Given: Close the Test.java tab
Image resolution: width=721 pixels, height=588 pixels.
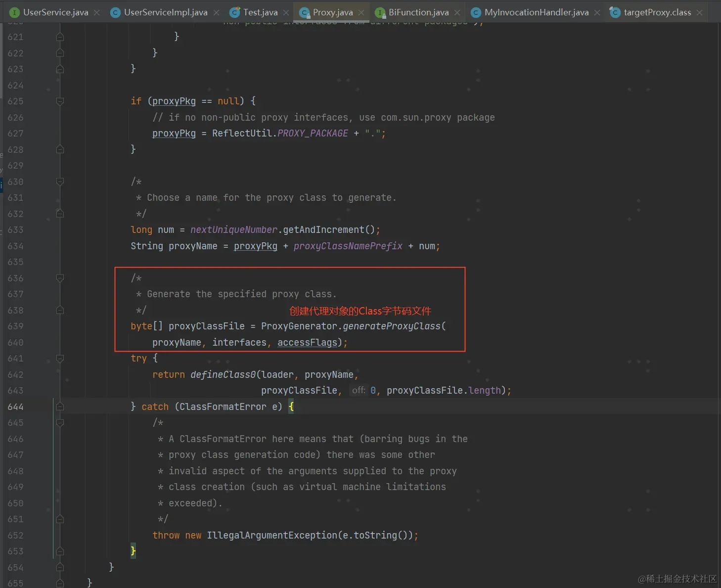Looking at the screenshot, I should point(286,13).
